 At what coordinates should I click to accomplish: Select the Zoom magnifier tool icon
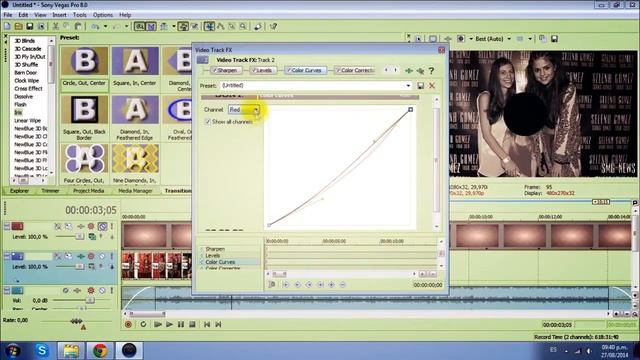pyautogui.click(x=243, y=27)
